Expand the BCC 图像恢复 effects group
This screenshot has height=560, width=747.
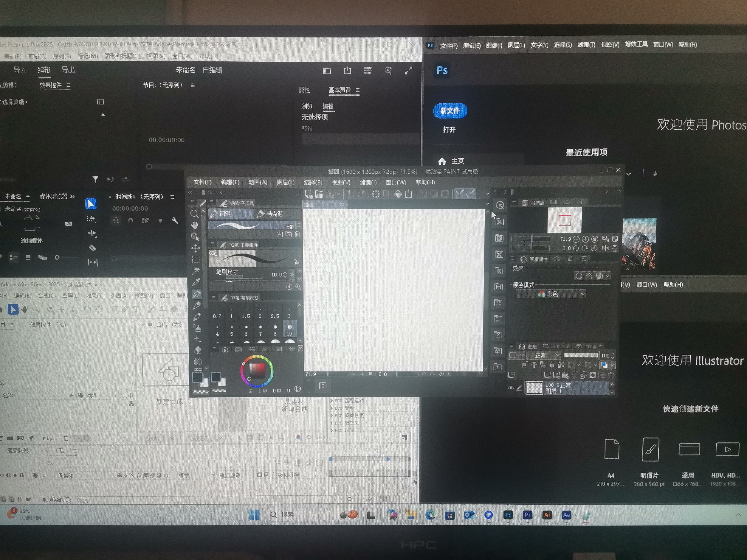[331, 416]
